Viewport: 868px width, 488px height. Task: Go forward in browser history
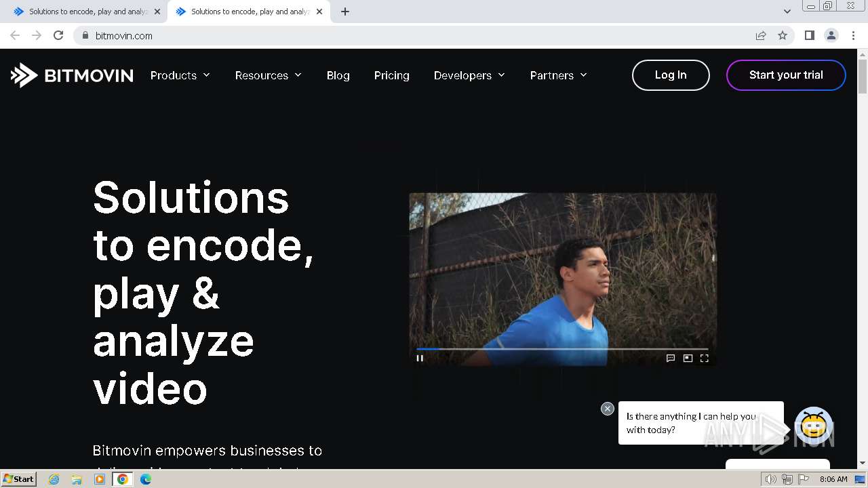pyautogui.click(x=37, y=35)
